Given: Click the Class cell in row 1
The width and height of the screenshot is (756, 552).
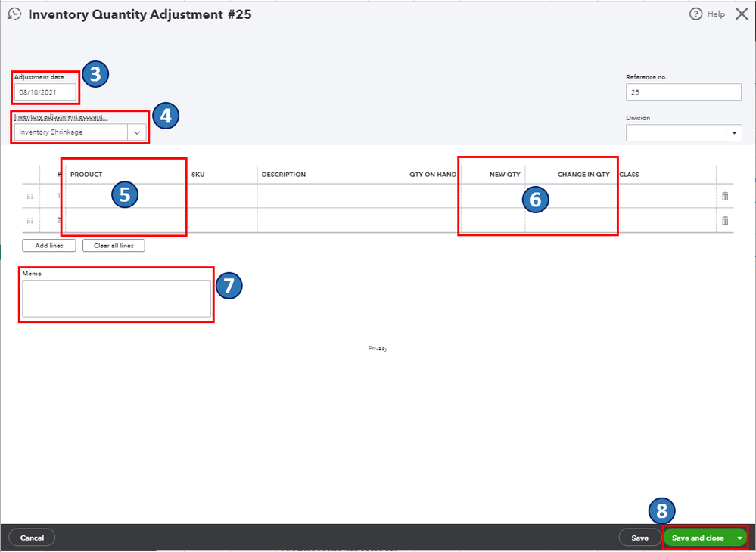Looking at the screenshot, I should click(x=665, y=196).
